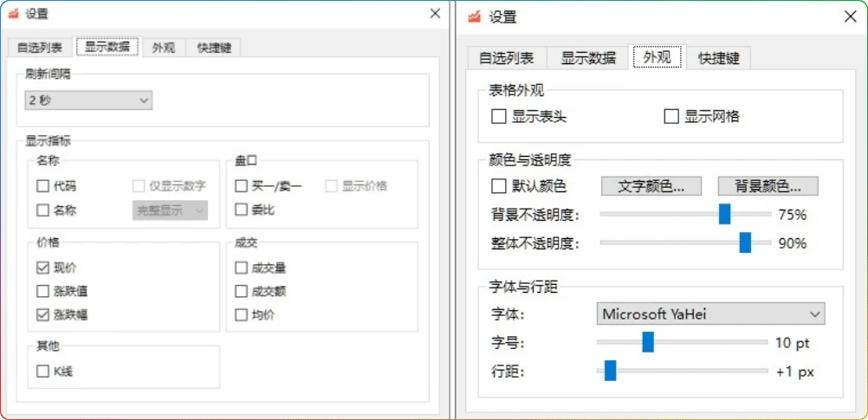Enable the 成交量 checkbox
Image resolution: width=868 pixels, height=420 pixels.
pos(241,268)
